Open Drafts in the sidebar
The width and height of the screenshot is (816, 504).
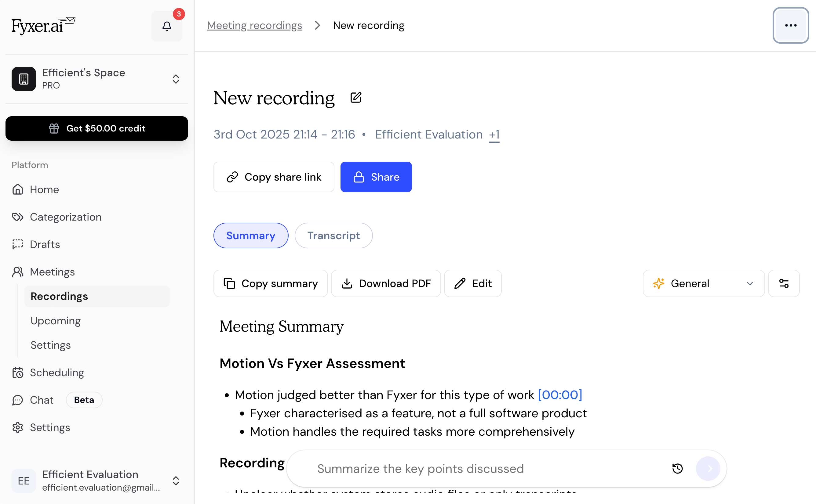point(45,244)
